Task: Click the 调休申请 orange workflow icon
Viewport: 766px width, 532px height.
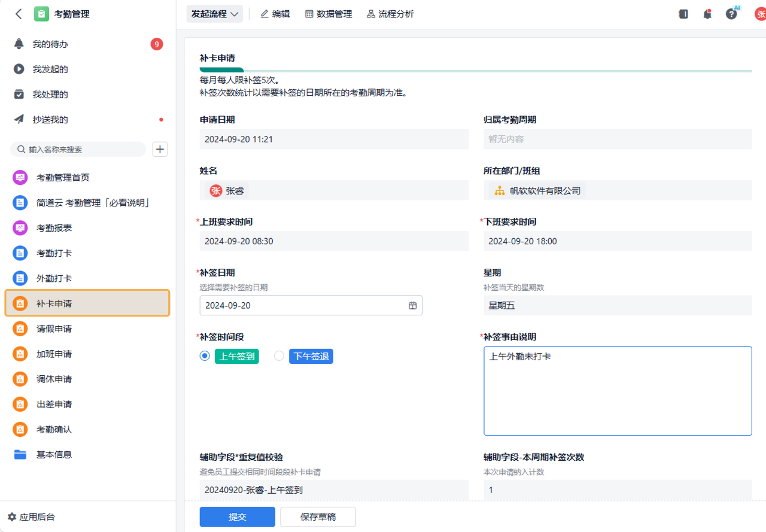Action: 20,379
